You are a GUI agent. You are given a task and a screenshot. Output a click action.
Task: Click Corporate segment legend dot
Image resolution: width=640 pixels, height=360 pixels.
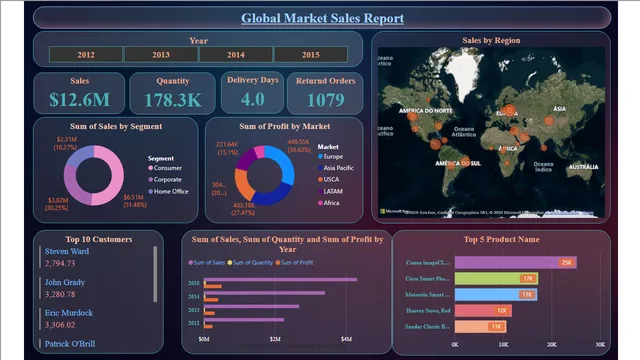tap(151, 179)
